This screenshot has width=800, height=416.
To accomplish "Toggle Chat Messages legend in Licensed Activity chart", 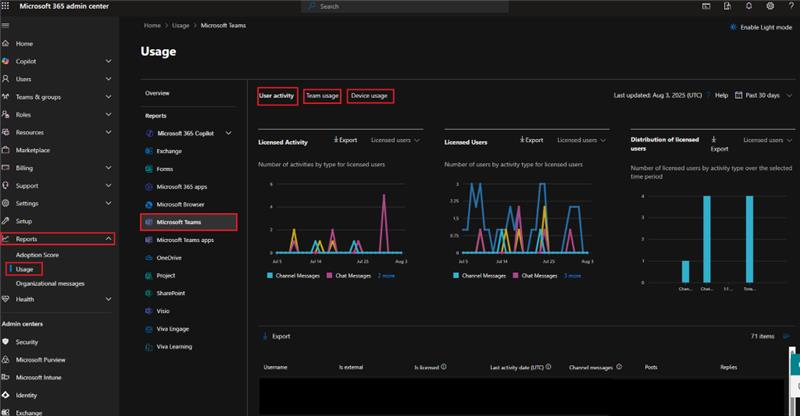I will 349,276.
